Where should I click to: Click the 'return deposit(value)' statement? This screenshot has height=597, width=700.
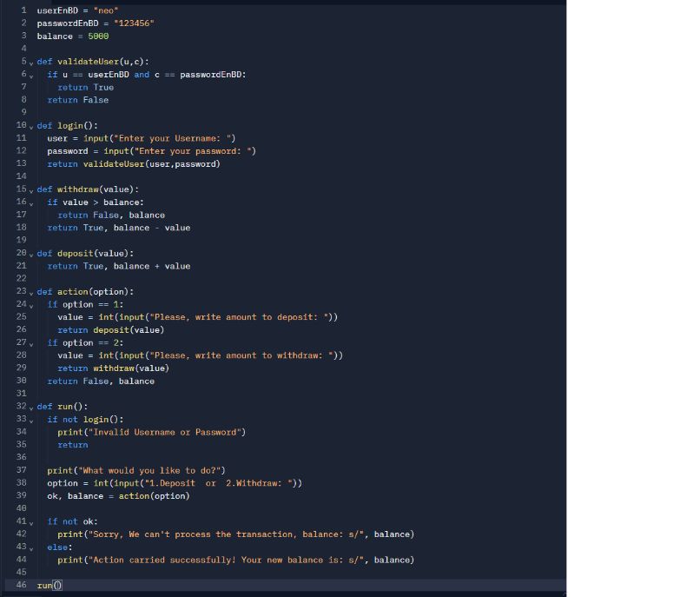[x=110, y=330]
